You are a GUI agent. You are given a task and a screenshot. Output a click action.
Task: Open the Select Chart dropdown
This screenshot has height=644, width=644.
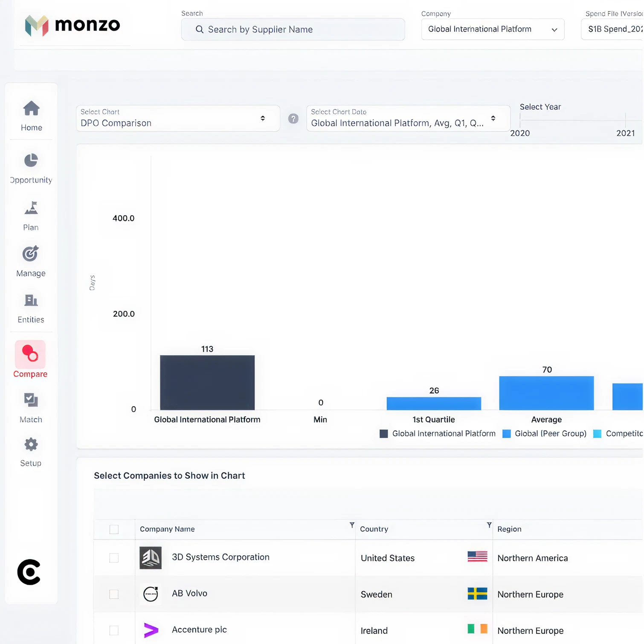pos(178,118)
